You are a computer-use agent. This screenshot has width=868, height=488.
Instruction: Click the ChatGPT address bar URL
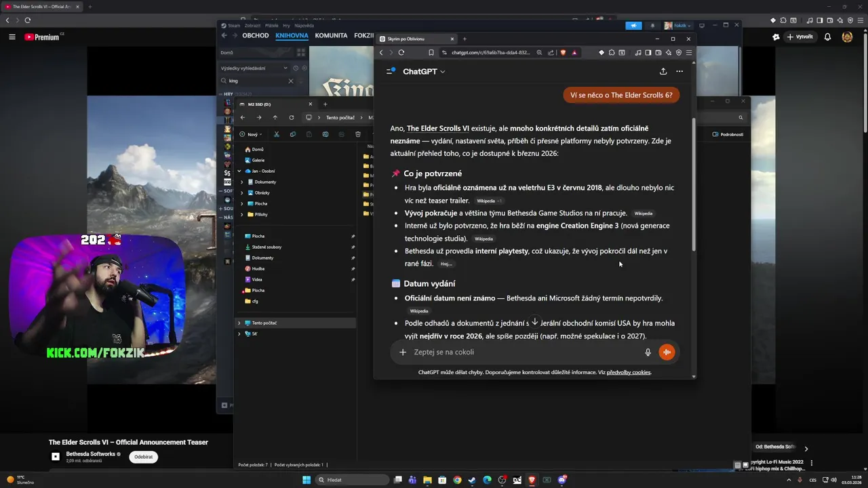[490, 52]
